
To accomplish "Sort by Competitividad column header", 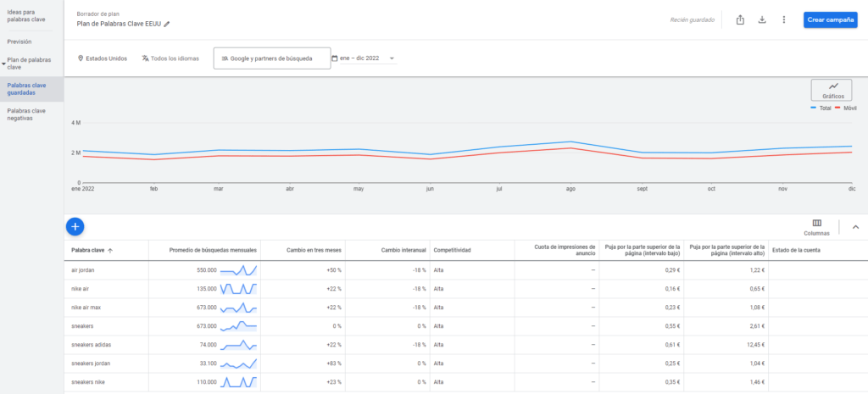I will pyautogui.click(x=452, y=250).
